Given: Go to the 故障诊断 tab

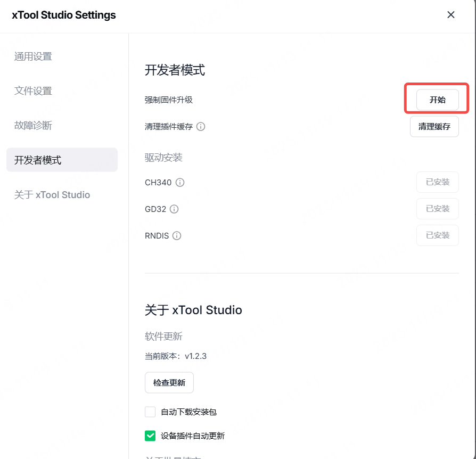Looking at the screenshot, I should (x=33, y=126).
